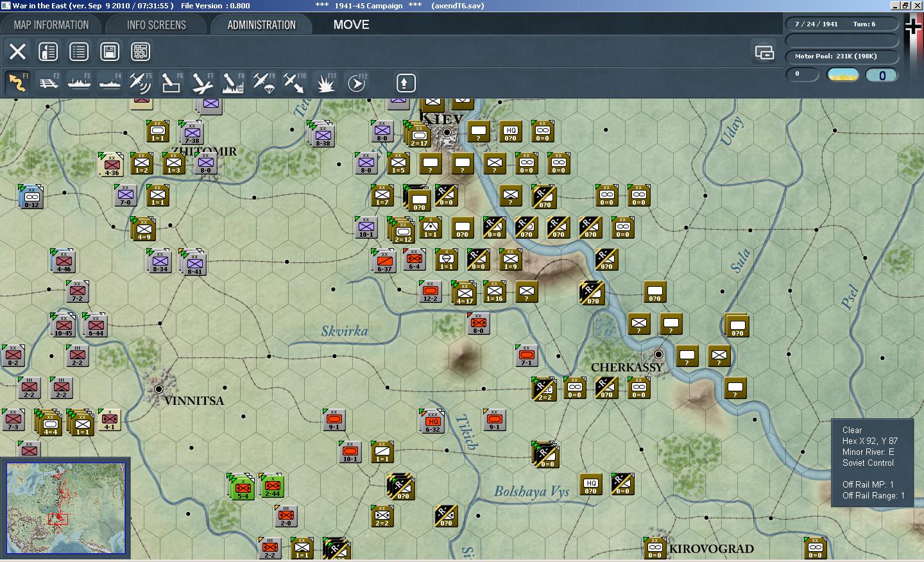Viewport: 924px width, 562px height.
Task: Select the Rail transport mode (F2) icon
Action: tap(48, 83)
